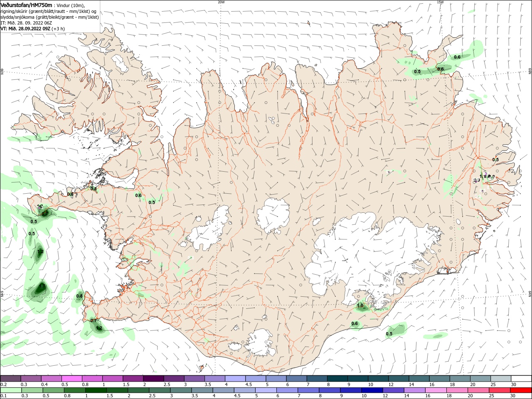Pick the palest green rain swatch between 0.1 and 0.3

pos(10,390)
